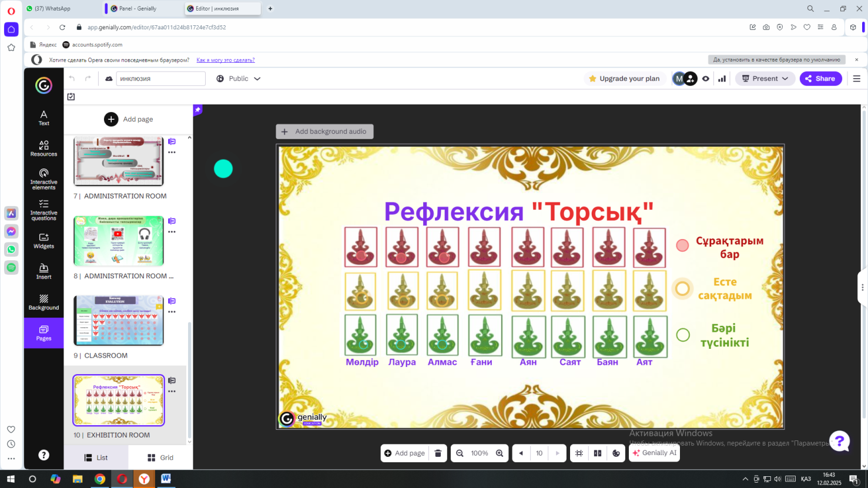Click the Genially logo in the sidebar
This screenshot has height=488, width=868.
[43, 86]
